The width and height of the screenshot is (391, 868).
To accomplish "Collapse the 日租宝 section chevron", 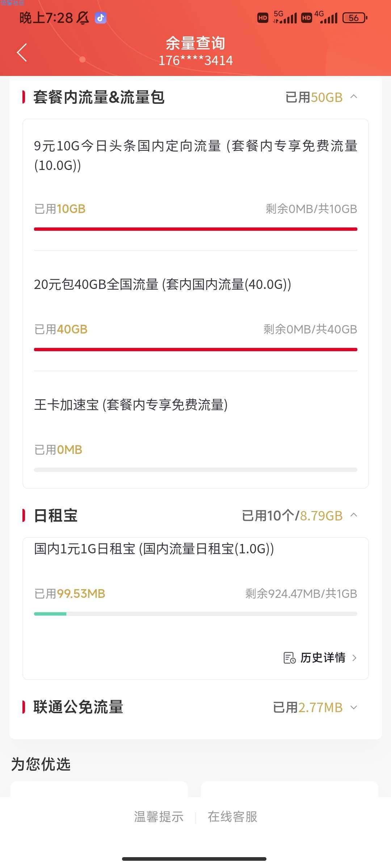I will point(354,515).
